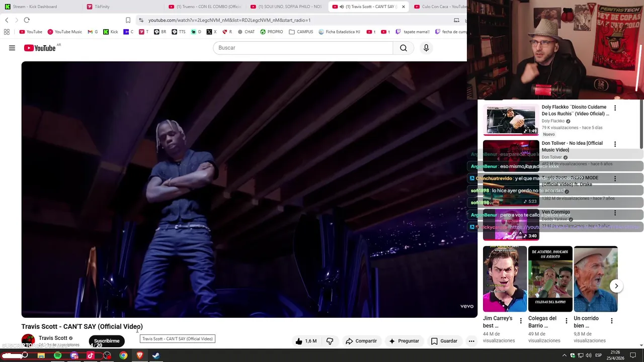Image resolution: width=644 pixels, height=362 pixels.
Task: Switch to the TikFinity tab
Action: coord(121,7)
